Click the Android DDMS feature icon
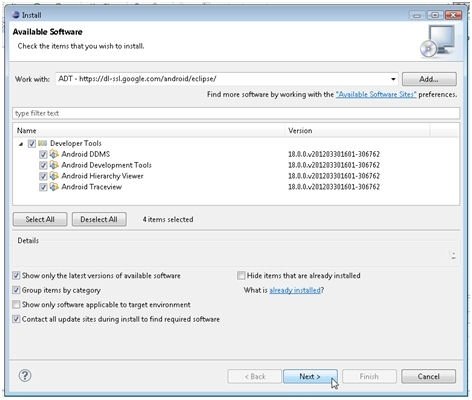 tap(54, 154)
